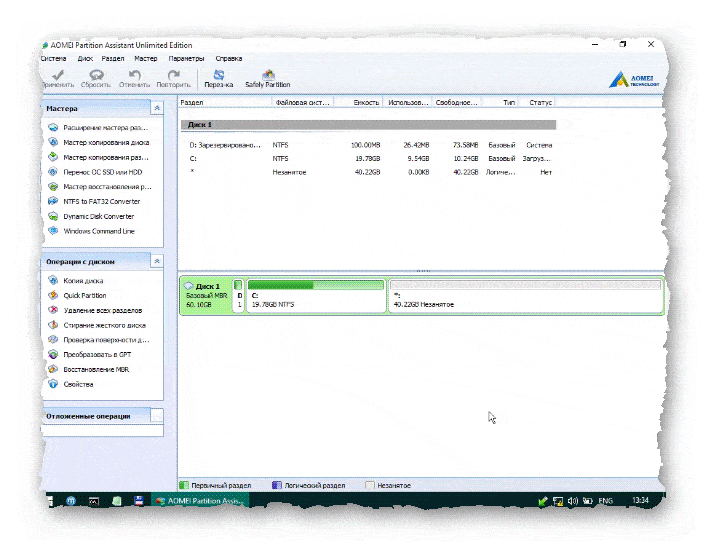Click the Проверка поверхности диска icon
The height and width of the screenshot is (544, 704).
(53, 340)
